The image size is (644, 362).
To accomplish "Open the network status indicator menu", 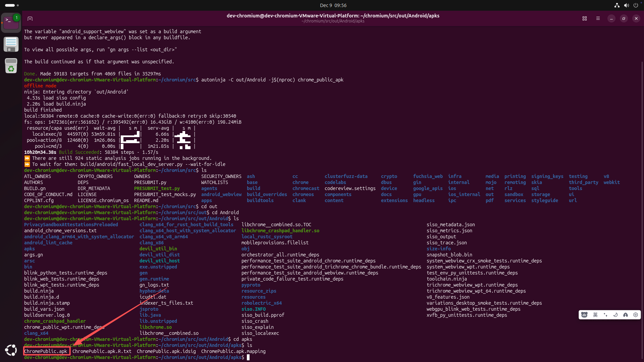I will pyautogui.click(x=617, y=5).
